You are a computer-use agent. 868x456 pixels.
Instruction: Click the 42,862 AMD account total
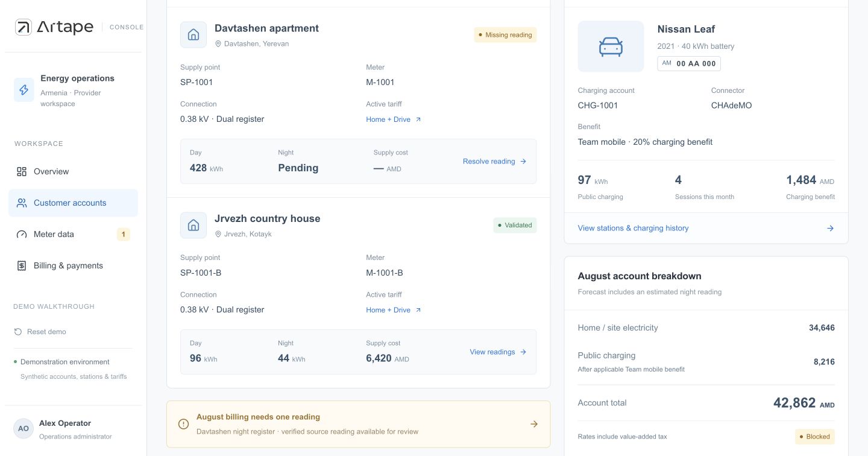tap(804, 403)
